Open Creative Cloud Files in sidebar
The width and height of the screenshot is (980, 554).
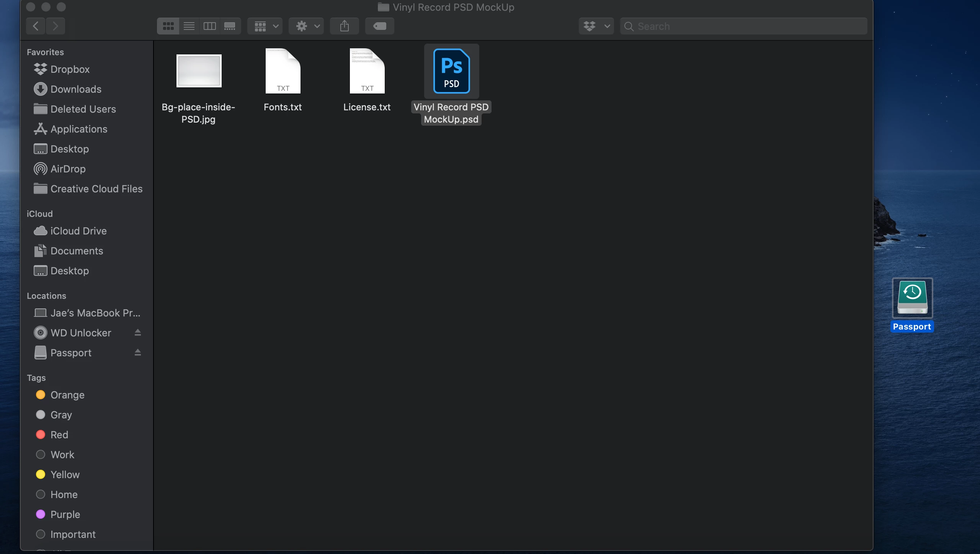click(x=96, y=189)
